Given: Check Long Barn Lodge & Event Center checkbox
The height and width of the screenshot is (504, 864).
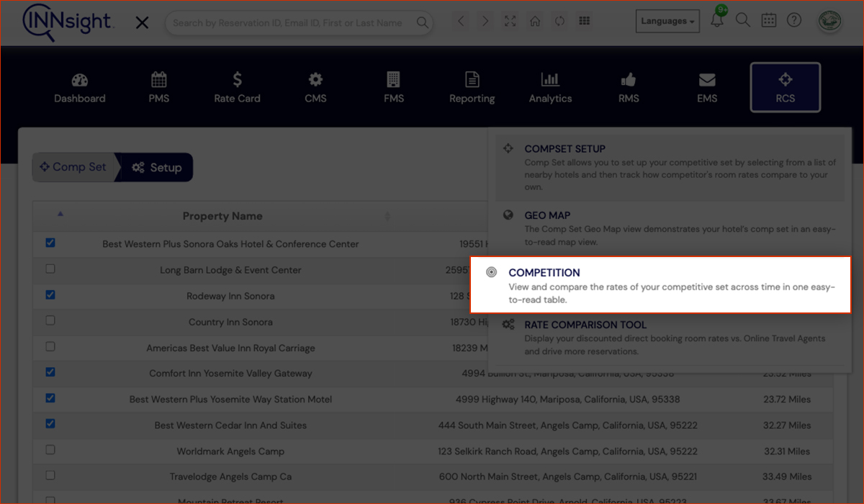Looking at the screenshot, I should point(50,269).
